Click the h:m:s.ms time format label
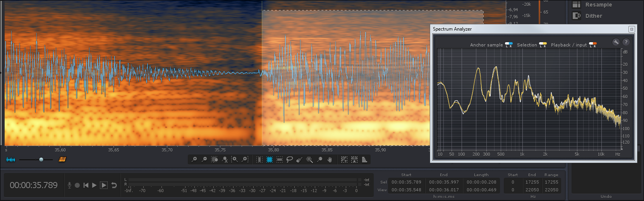 444,197
